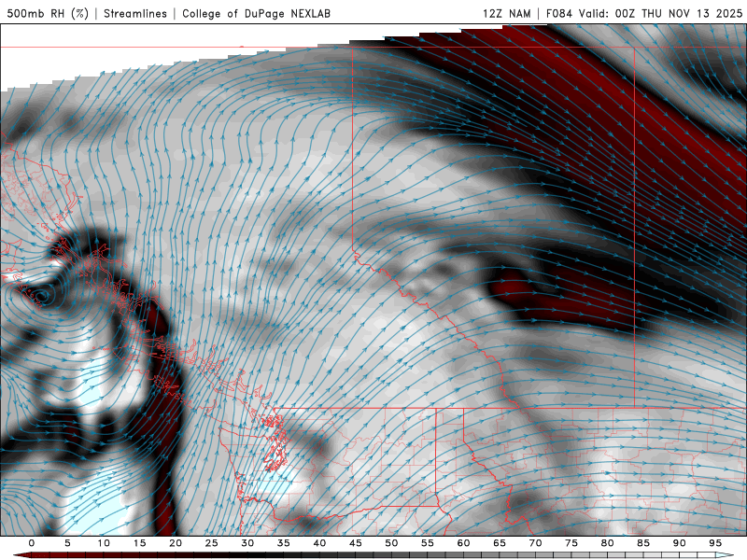Click the colorbar label "0"
The width and height of the screenshot is (747, 560).
(x=32, y=543)
